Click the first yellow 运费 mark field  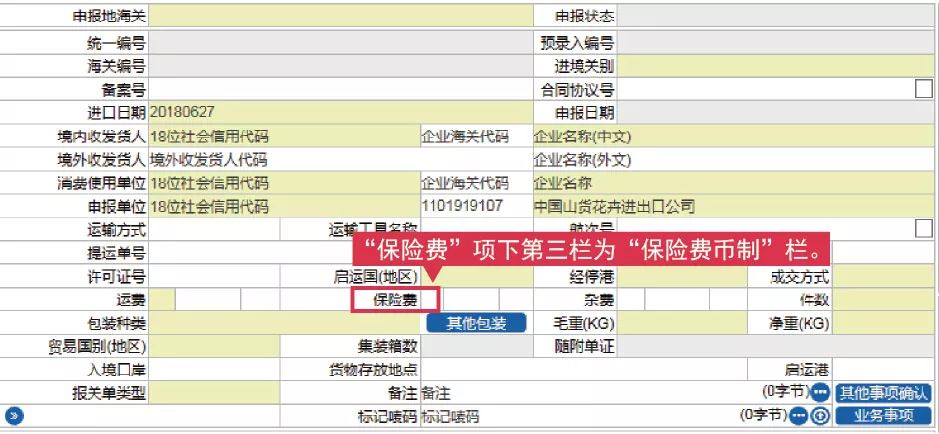[x=162, y=299]
